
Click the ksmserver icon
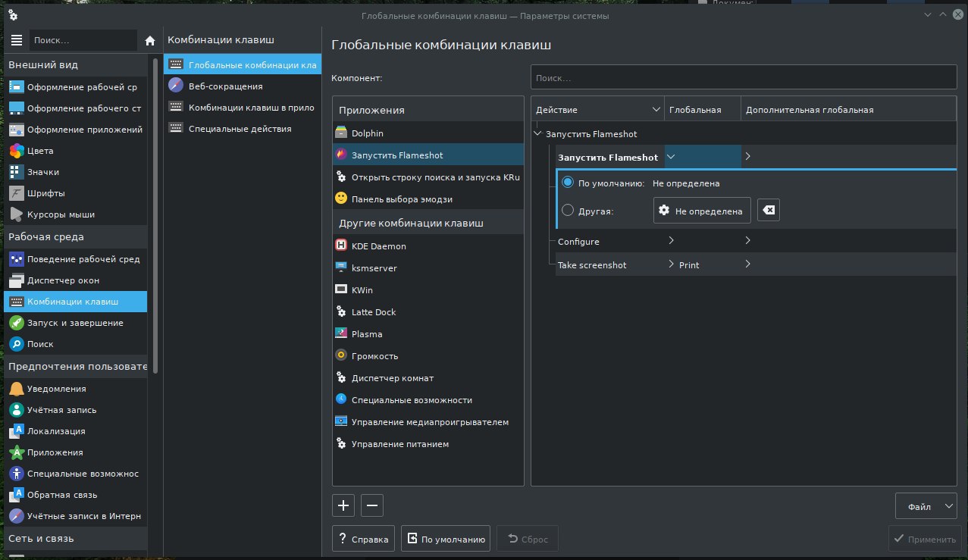tap(341, 268)
